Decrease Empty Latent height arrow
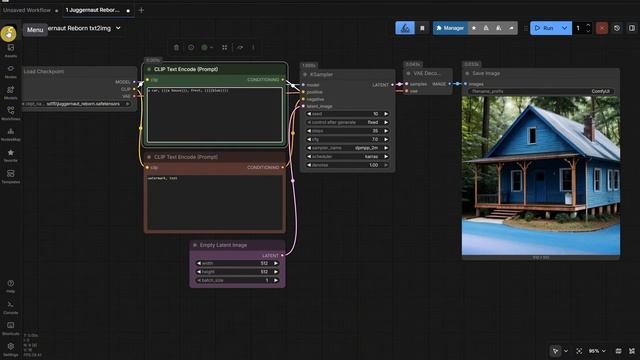The image size is (640, 360). click(x=199, y=272)
